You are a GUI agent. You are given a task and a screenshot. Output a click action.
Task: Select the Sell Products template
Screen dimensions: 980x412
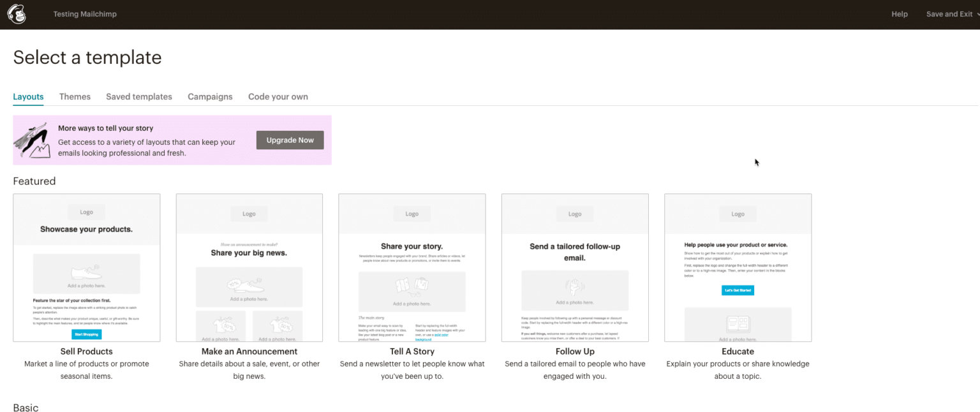coord(86,267)
